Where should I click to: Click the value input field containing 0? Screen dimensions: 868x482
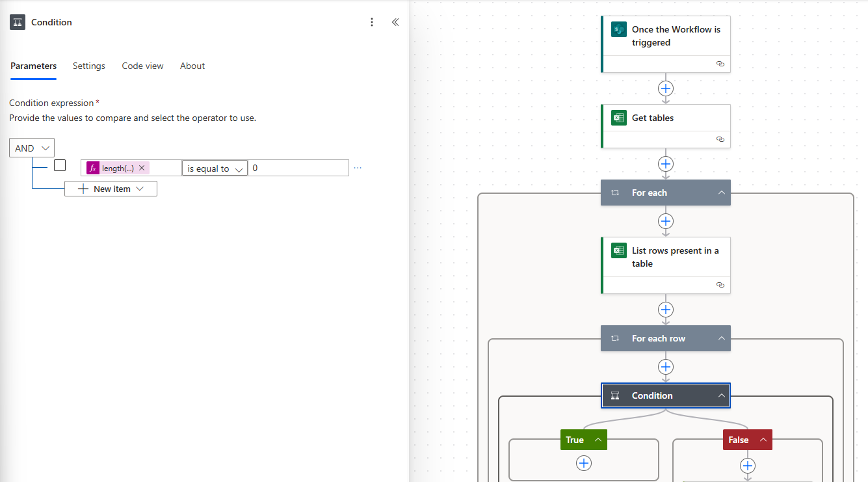pyautogui.click(x=298, y=168)
